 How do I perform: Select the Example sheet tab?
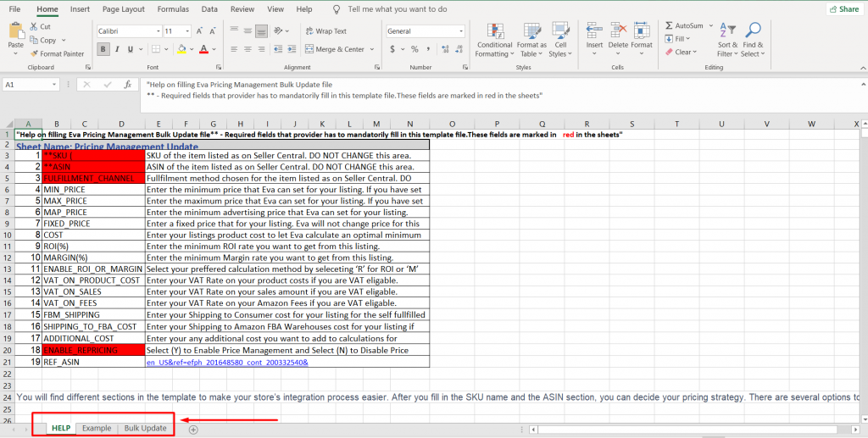tap(97, 428)
